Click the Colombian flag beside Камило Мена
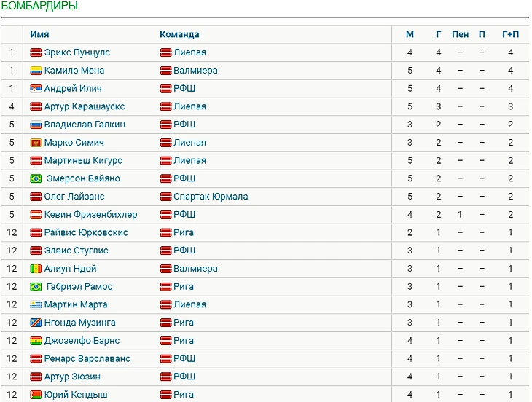 point(36,71)
